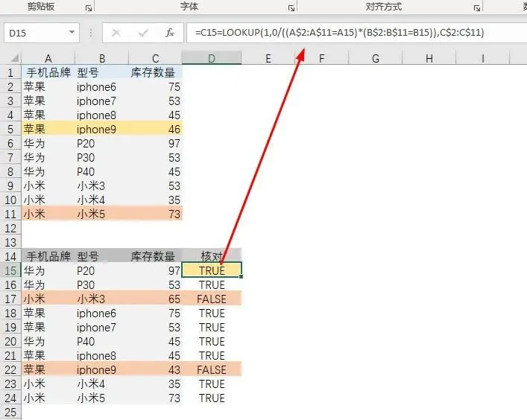Open the font (字体) dialog launcher

click(x=291, y=8)
